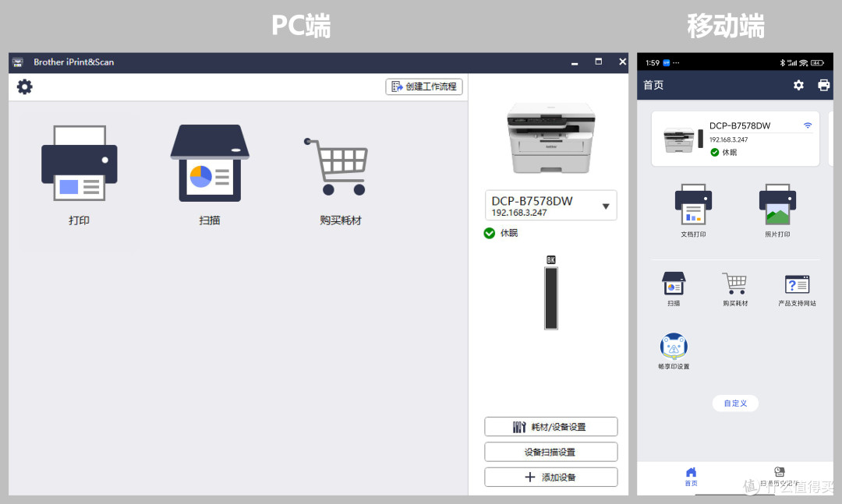Tap the 1:59 clock in phone status bar
Image resolution: width=842 pixels, height=504 pixels.
tap(653, 63)
